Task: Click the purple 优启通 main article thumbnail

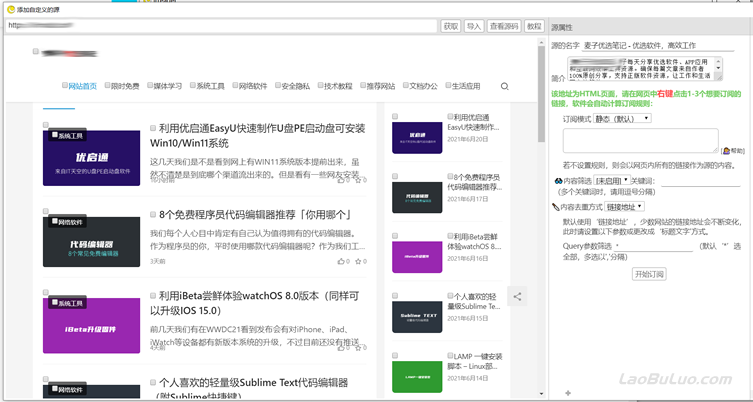Action: 91,158
